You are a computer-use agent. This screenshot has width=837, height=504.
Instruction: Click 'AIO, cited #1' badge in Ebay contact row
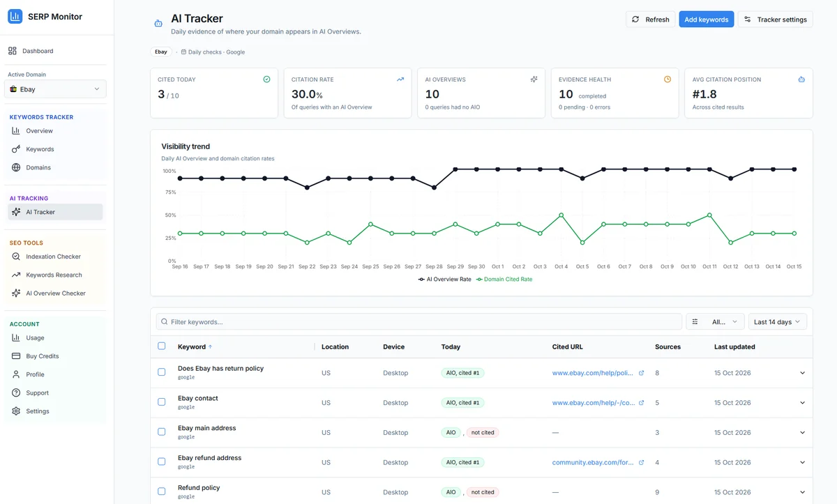click(462, 403)
